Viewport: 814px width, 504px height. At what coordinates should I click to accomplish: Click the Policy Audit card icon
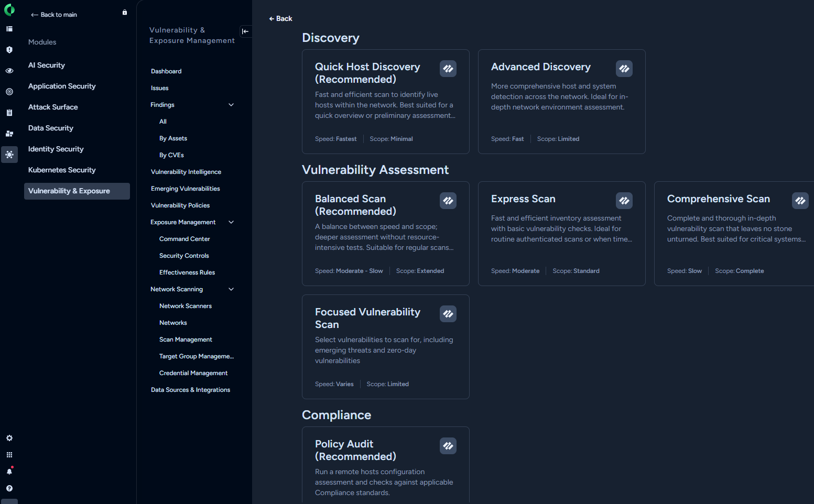click(448, 446)
